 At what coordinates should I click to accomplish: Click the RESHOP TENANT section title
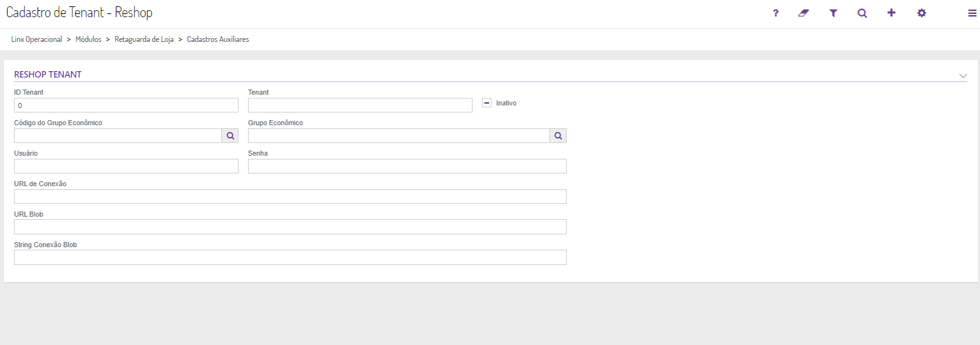point(48,74)
